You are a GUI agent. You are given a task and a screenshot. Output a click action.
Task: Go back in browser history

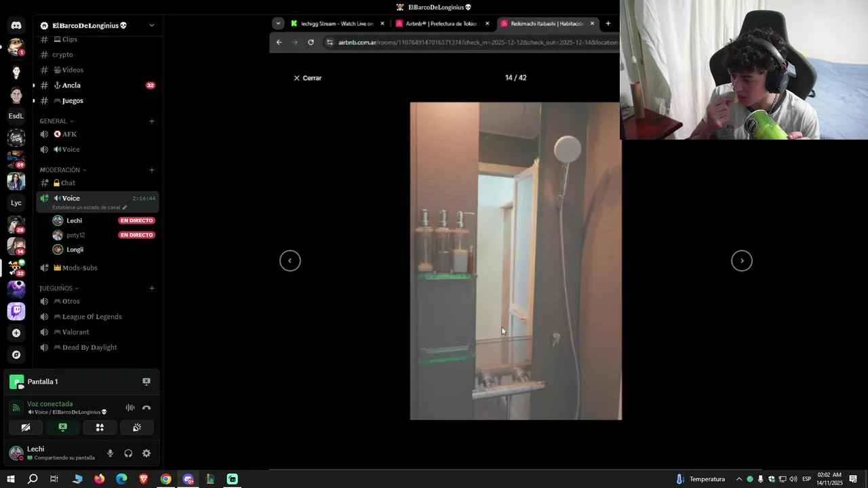[279, 42]
